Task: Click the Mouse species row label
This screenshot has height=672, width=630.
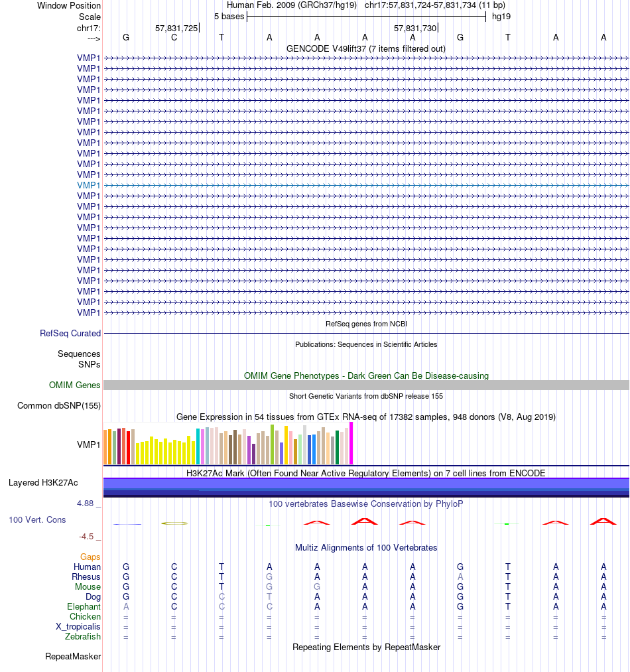Action: click(88, 586)
